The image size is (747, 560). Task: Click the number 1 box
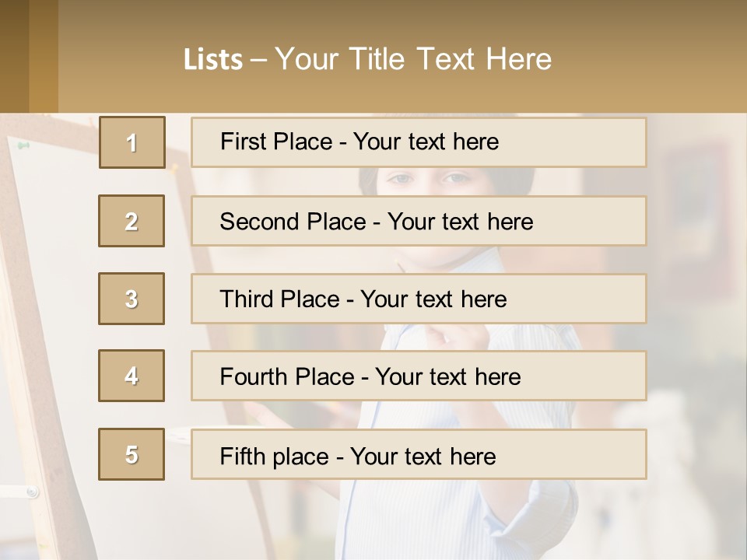pos(132,142)
